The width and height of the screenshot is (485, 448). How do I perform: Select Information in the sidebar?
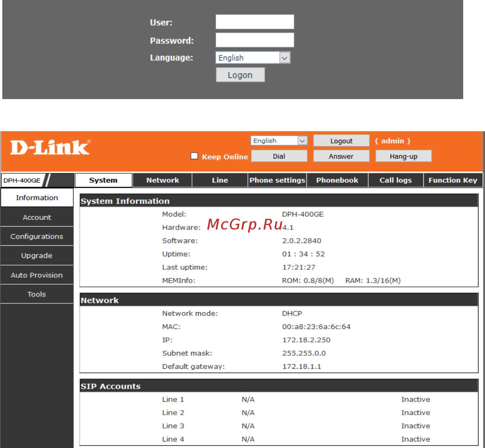coord(37,198)
